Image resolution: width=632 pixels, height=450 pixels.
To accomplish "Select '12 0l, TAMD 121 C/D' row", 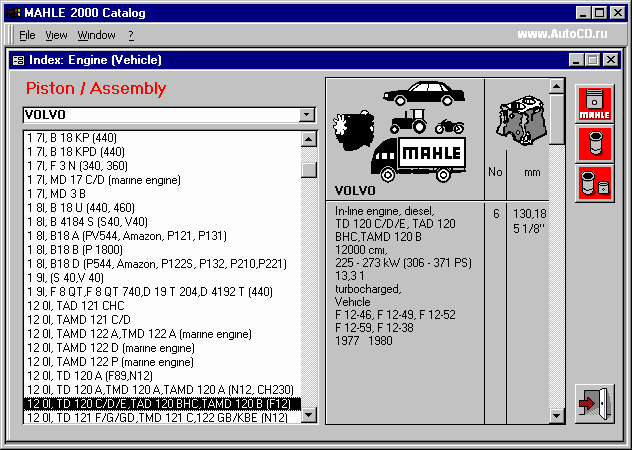I will point(162,320).
